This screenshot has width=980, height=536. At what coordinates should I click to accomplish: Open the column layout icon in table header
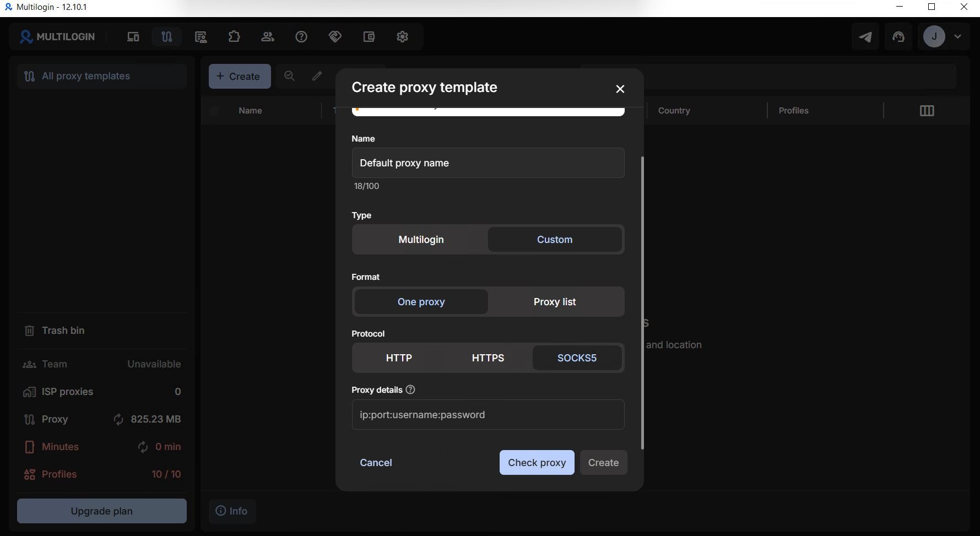pos(927,111)
